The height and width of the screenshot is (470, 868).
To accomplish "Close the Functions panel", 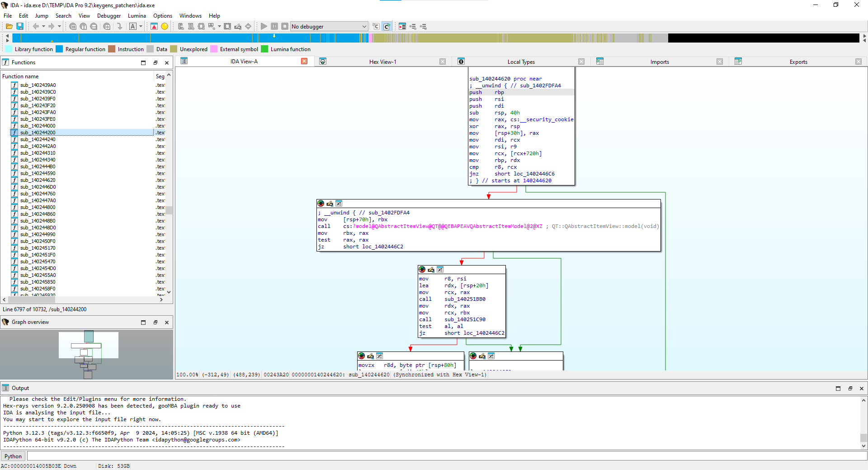I will (167, 63).
